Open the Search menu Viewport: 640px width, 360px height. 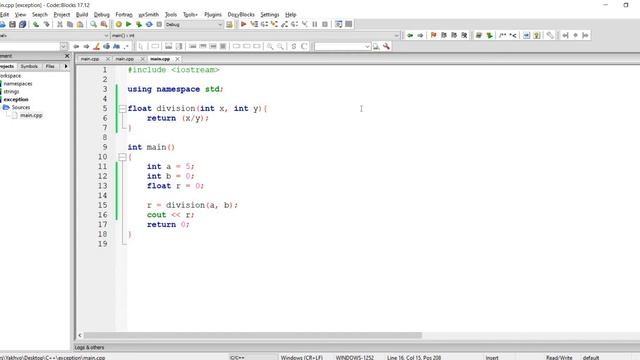pos(40,15)
